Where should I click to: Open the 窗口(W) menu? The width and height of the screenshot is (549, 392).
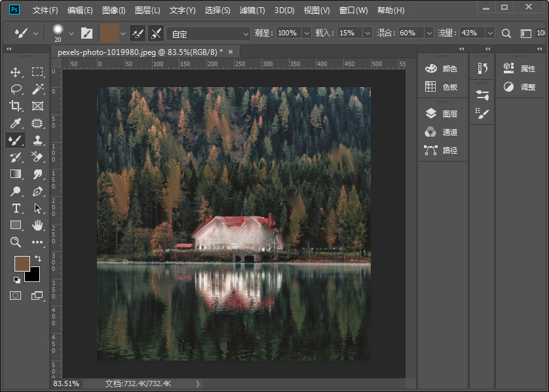[x=353, y=10]
